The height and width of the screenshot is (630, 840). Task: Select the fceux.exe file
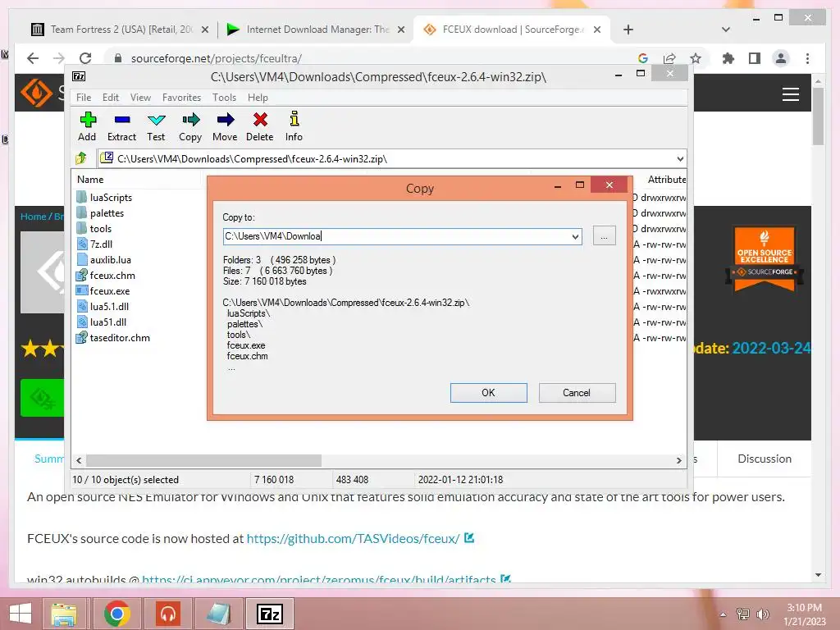(x=109, y=291)
